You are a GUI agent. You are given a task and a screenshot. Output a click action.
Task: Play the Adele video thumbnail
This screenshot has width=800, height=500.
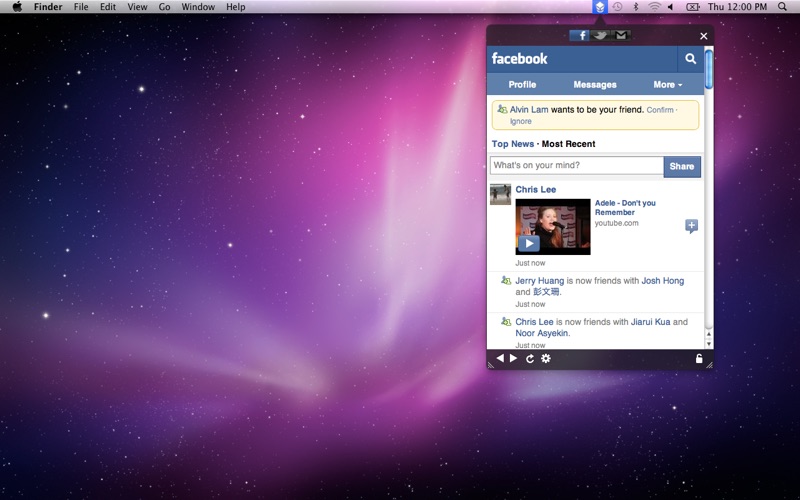[x=530, y=243]
